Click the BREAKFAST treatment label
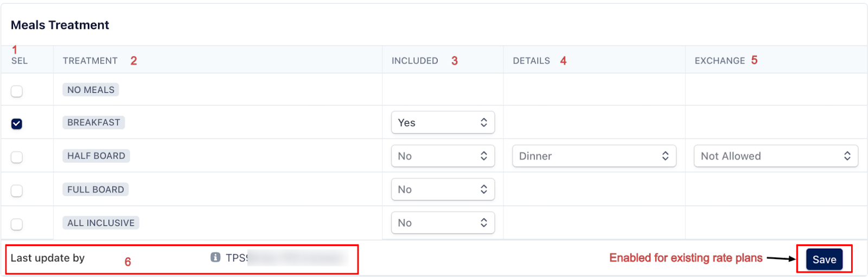 tap(94, 123)
